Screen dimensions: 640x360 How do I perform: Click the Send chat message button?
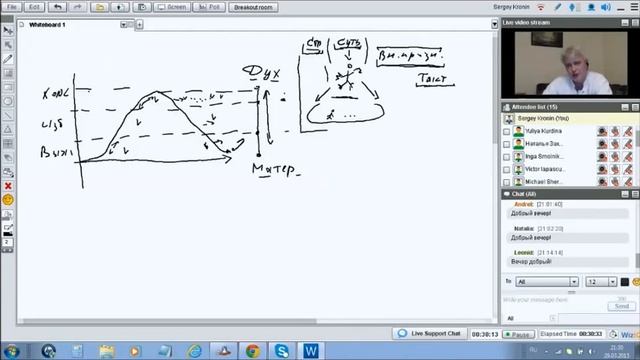[621, 306]
